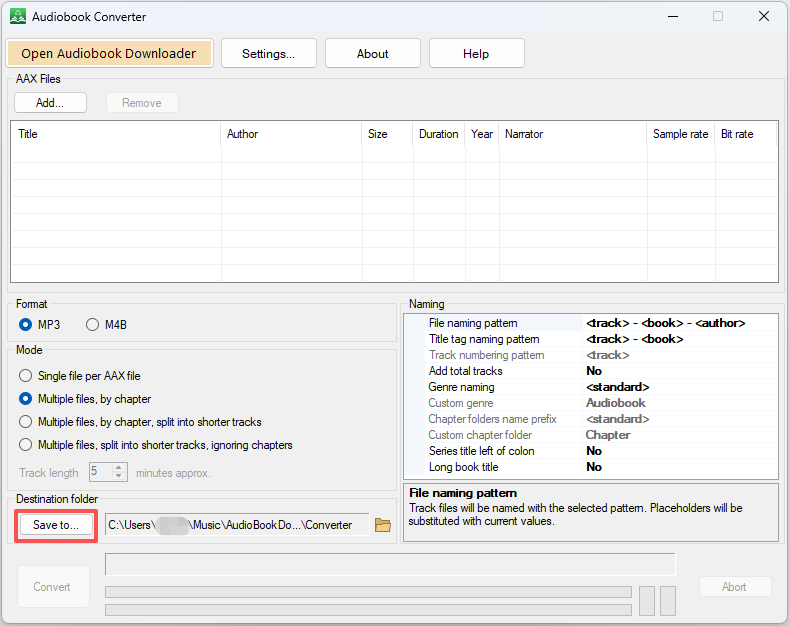Open Genre naming value dropdown
The image size is (790, 626).
[x=678, y=387]
